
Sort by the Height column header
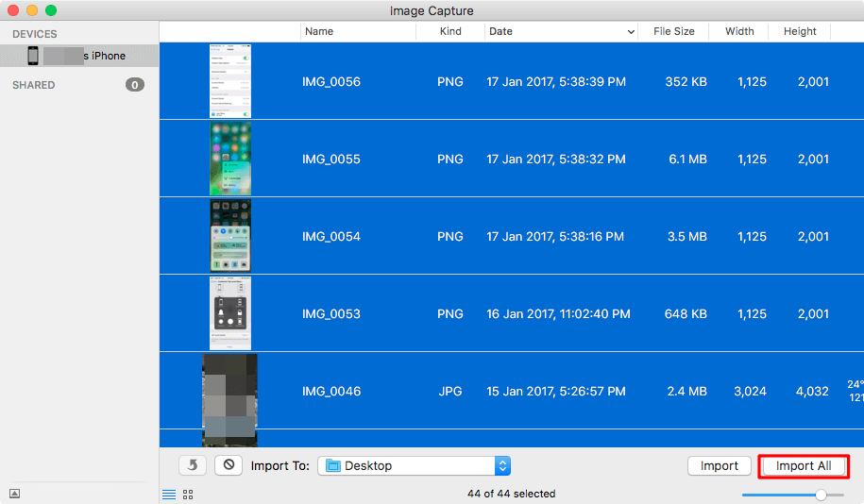(800, 31)
